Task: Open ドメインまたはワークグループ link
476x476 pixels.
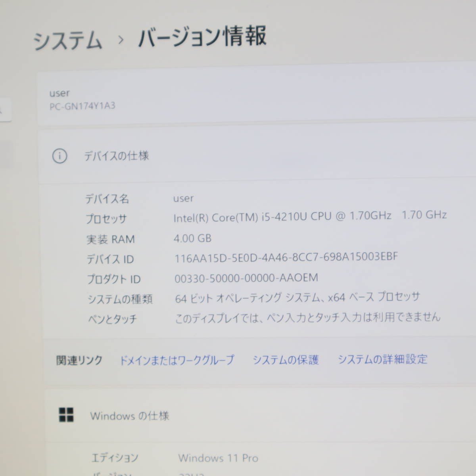Action: 177,360
